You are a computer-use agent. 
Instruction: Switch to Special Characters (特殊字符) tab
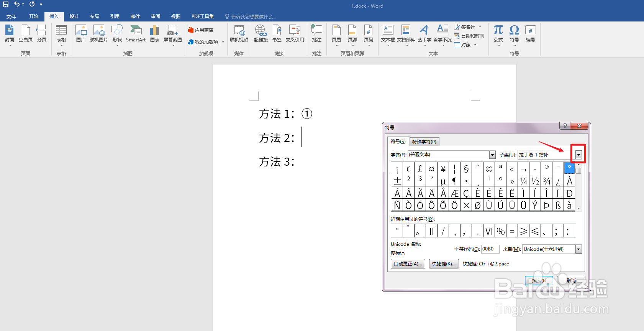point(424,142)
